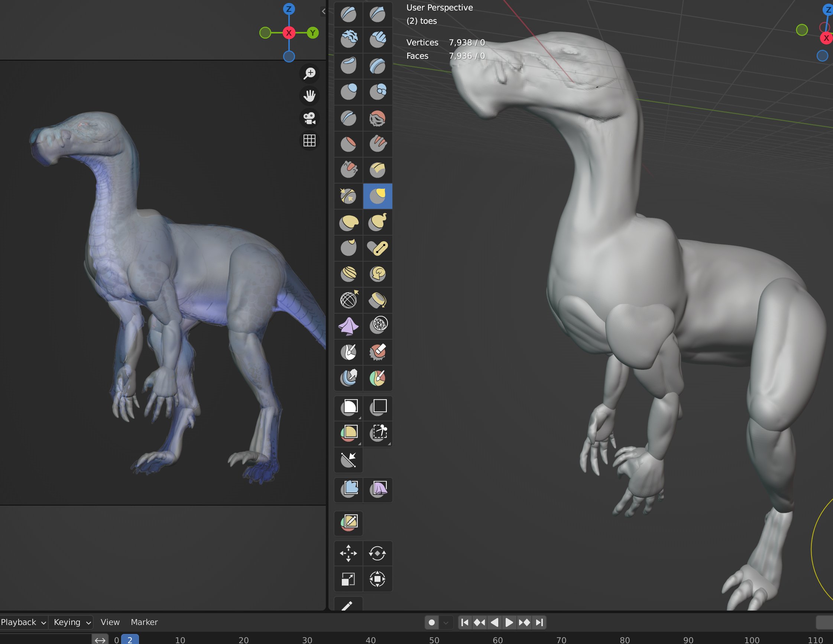833x644 pixels.
Task: Select the Line Project tool
Action: [x=348, y=460]
